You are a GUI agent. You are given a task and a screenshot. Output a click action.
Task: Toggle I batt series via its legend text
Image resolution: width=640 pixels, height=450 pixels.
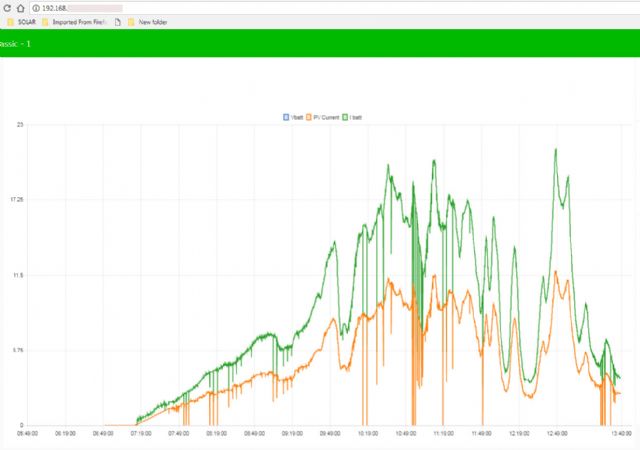tap(356, 117)
